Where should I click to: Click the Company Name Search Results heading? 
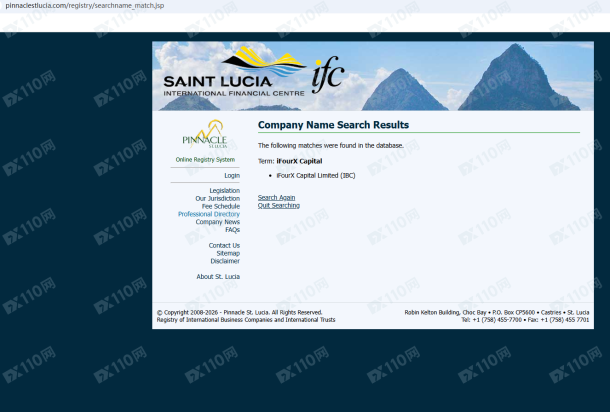pyautogui.click(x=333, y=125)
